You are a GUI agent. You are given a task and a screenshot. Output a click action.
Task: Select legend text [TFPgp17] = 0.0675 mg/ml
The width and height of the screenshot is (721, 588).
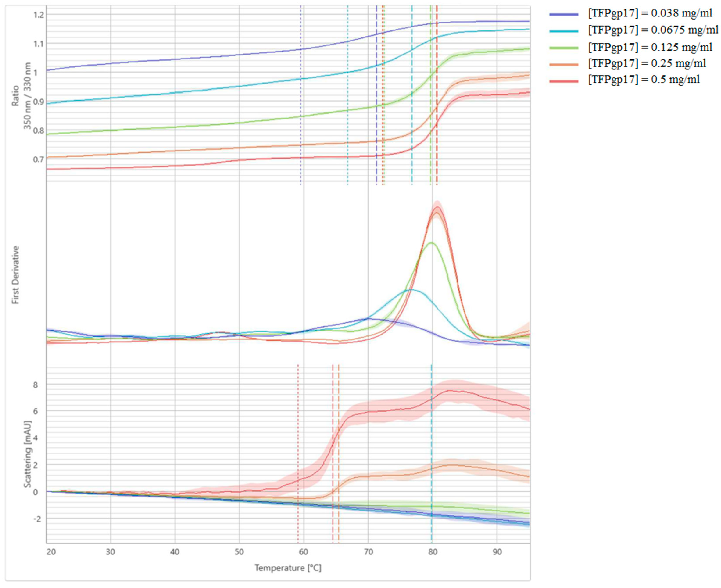[653, 30]
